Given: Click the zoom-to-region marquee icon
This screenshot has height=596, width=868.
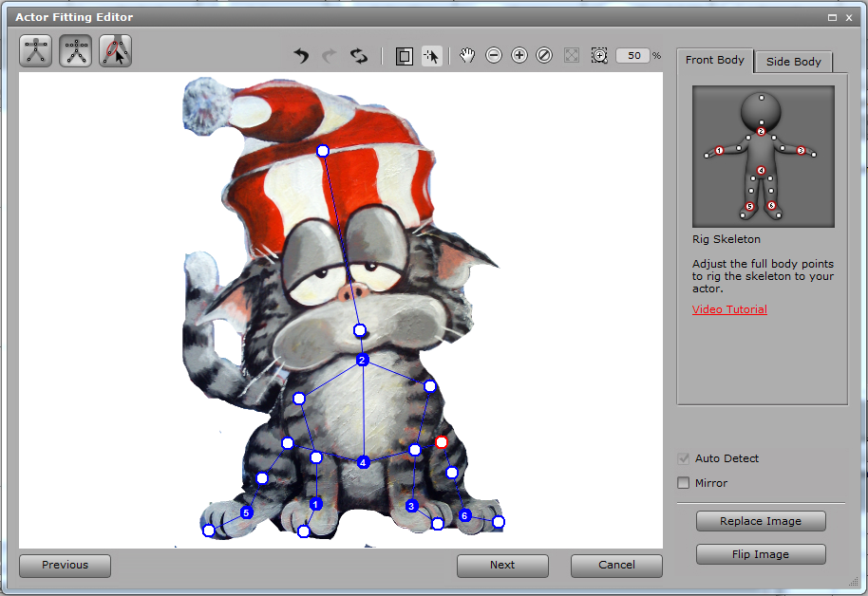Looking at the screenshot, I should 599,55.
